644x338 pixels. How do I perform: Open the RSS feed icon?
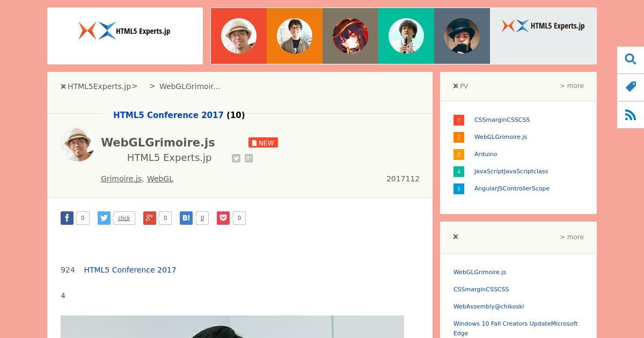[631, 115]
